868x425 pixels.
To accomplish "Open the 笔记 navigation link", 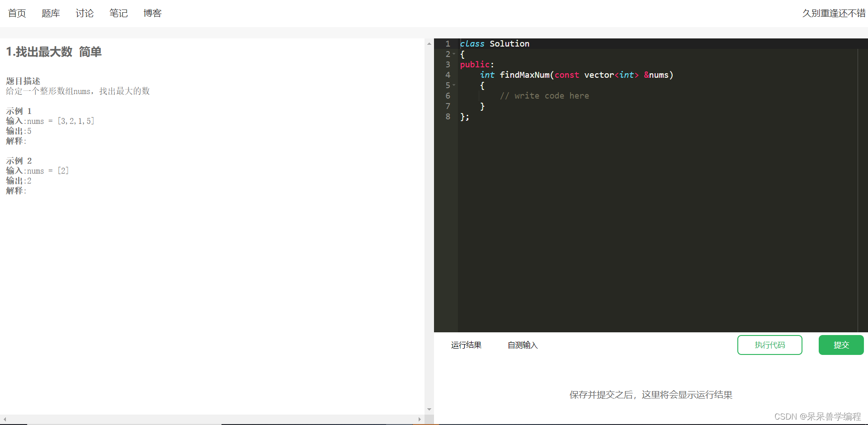I will (118, 13).
